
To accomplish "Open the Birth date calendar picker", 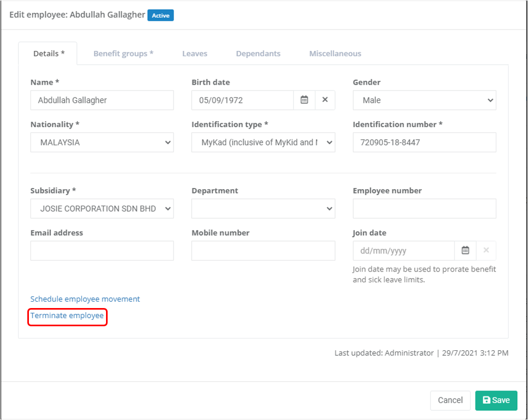I will (x=304, y=100).
